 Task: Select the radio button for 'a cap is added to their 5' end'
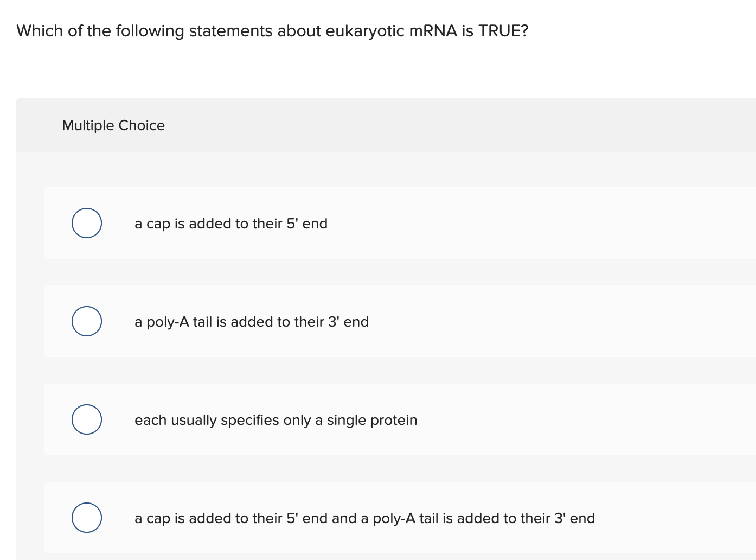(x=86, y=223)
